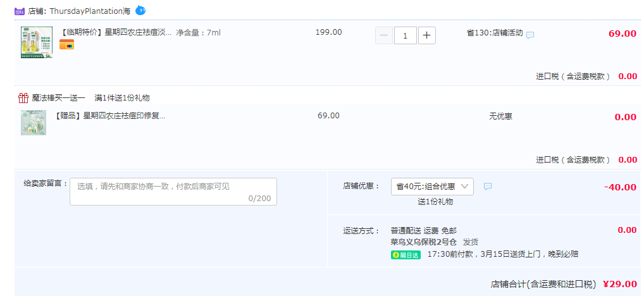The width and height of the screenshot is (644, 296).
Task: Click the 魔法棒买一送一 promotion text
Action: [58, 97]
